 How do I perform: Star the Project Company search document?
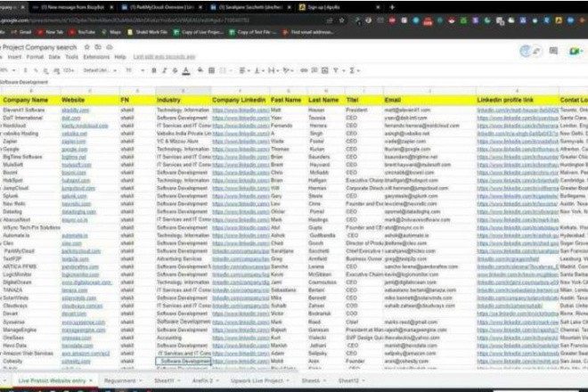click(87, 47)
